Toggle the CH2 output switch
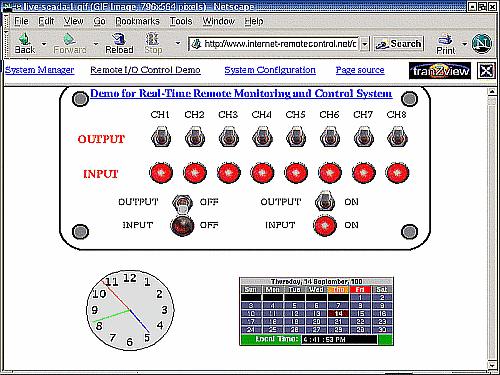This screenshot has height=375, width=500. pyautogui.click(x=195, y=137)
